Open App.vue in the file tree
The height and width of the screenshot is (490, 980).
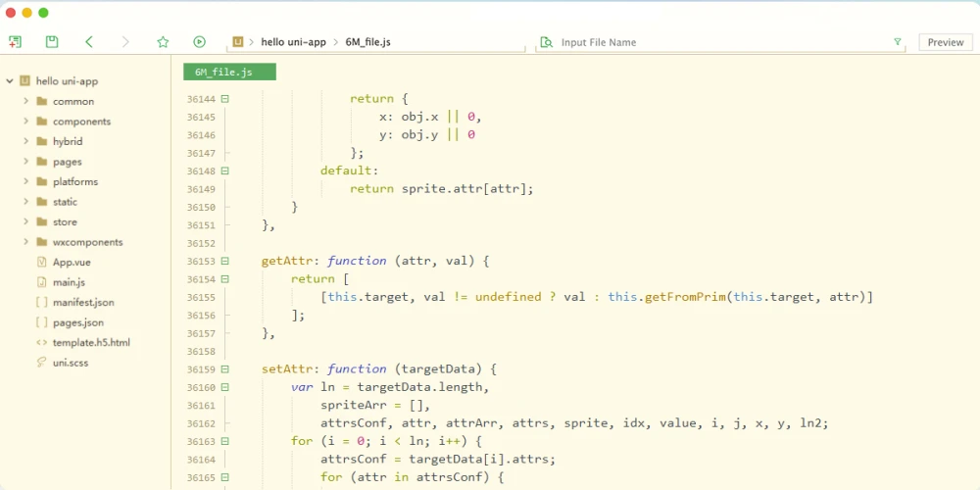(72, 262)
